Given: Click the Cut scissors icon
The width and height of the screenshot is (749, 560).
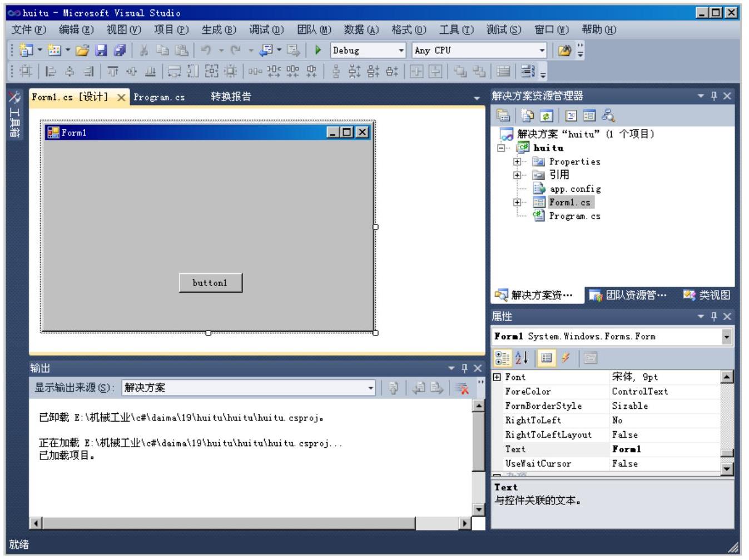Looking at the screenshot, I should (x=144, y=51).
